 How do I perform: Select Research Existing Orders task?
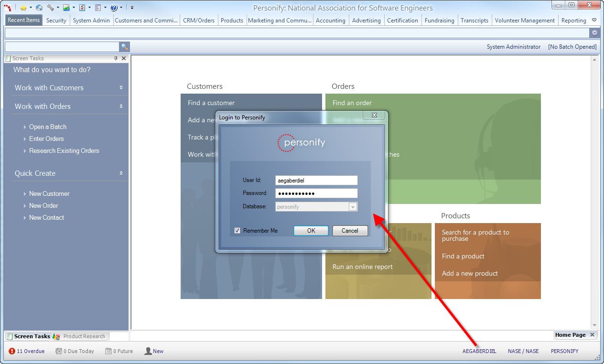point(64,150)
